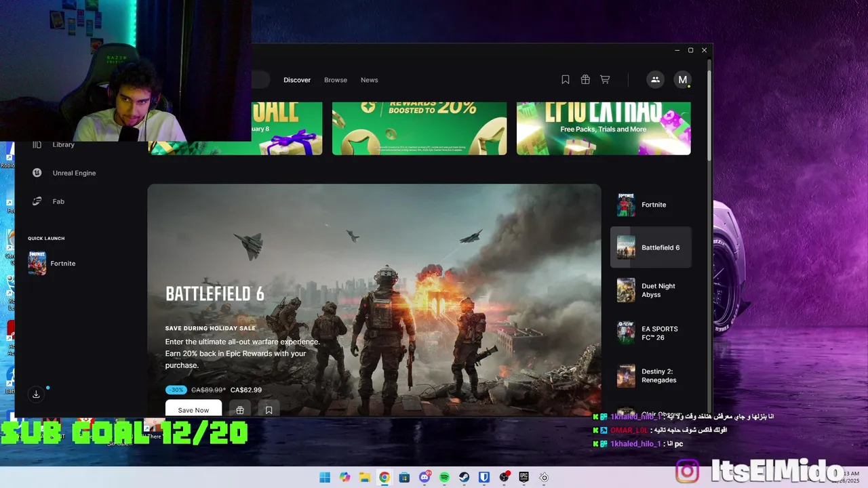Open Microsoft Store from the taskbar
This screenshot has width=868, height=488.
pos(404,477)
